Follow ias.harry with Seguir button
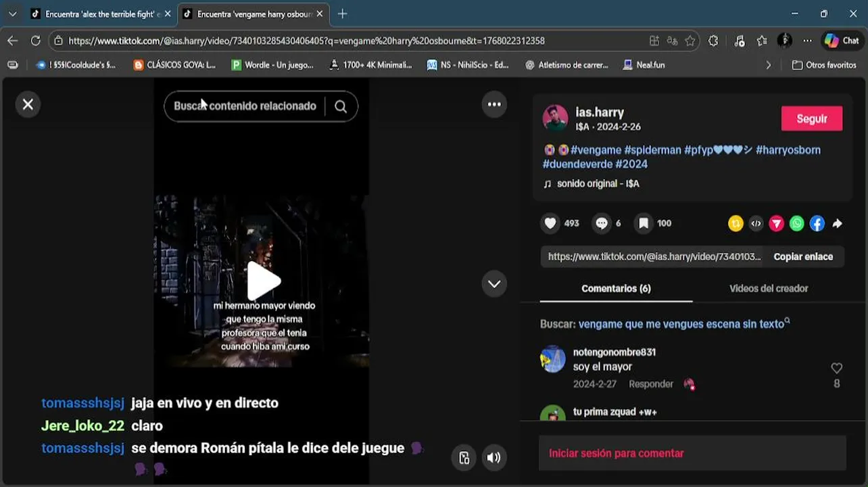 point(812,118)
